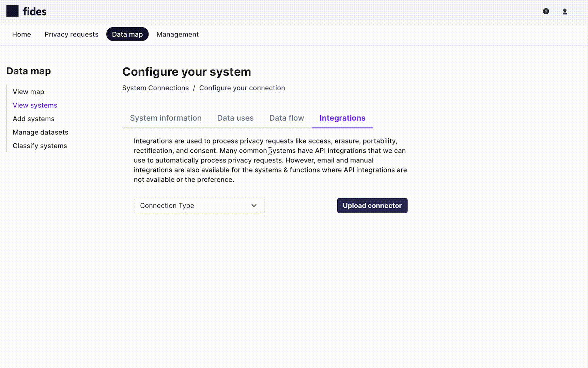The image size is (588, 368).
Task: Go to the Home nav item
Action: click(21, 34)
